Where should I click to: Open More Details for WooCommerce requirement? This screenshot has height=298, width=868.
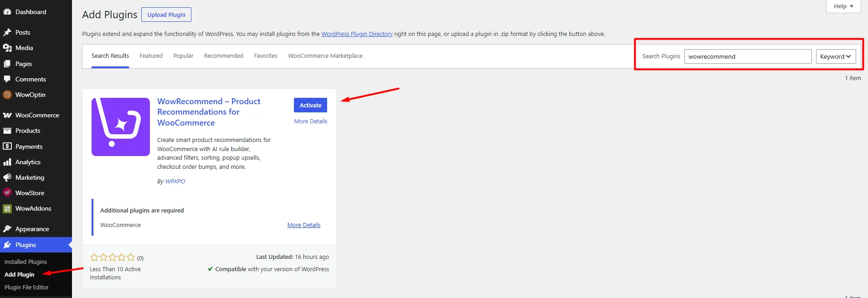click(304, 225)
